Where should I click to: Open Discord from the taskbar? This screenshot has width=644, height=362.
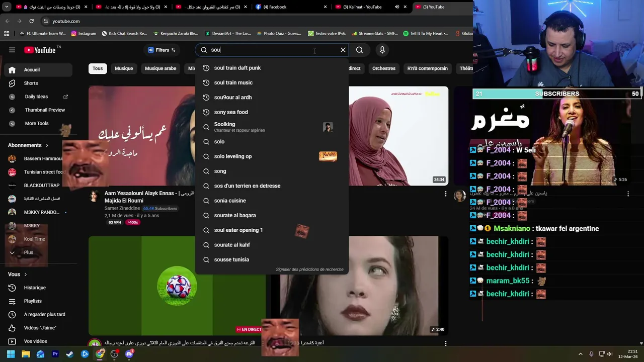point(129,354)
